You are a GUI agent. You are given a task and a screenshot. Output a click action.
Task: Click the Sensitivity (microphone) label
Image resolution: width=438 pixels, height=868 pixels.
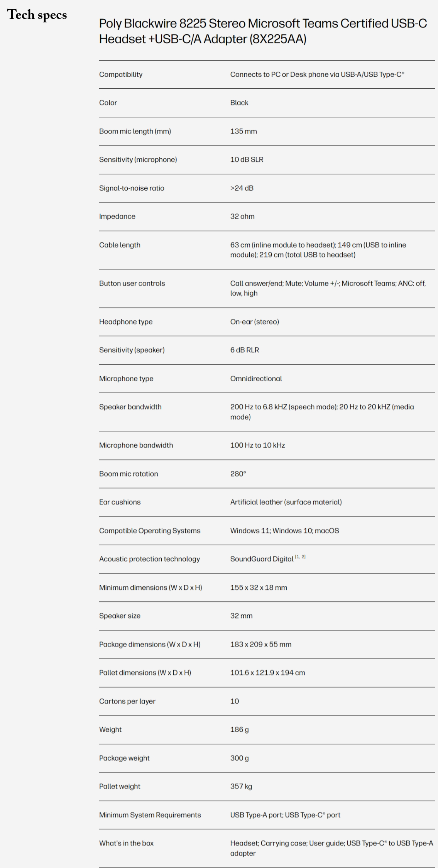[138, 159]
